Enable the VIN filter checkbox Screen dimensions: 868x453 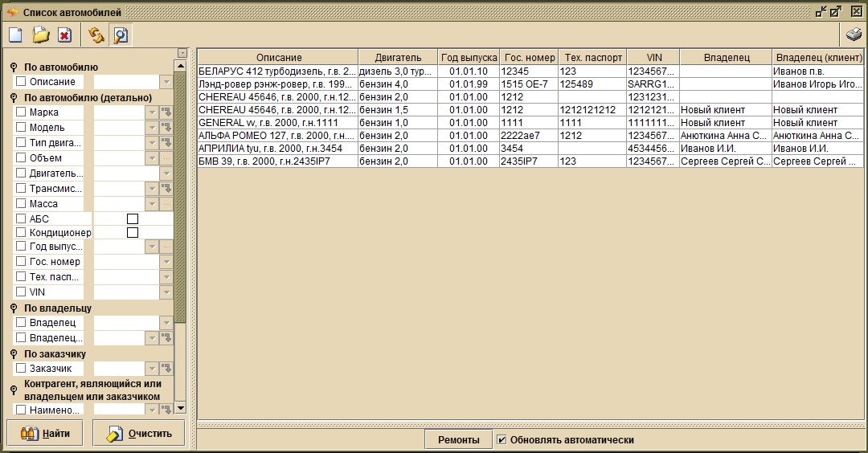[21, 292]
